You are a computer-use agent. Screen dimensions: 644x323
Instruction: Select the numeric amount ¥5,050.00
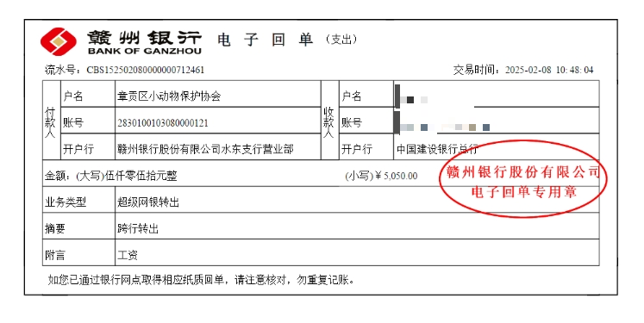396,176
